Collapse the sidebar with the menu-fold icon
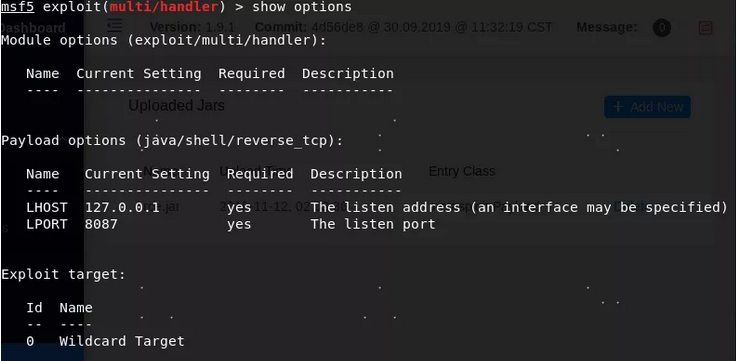This screenshot has height=361, width=736. tap(115, 27)
